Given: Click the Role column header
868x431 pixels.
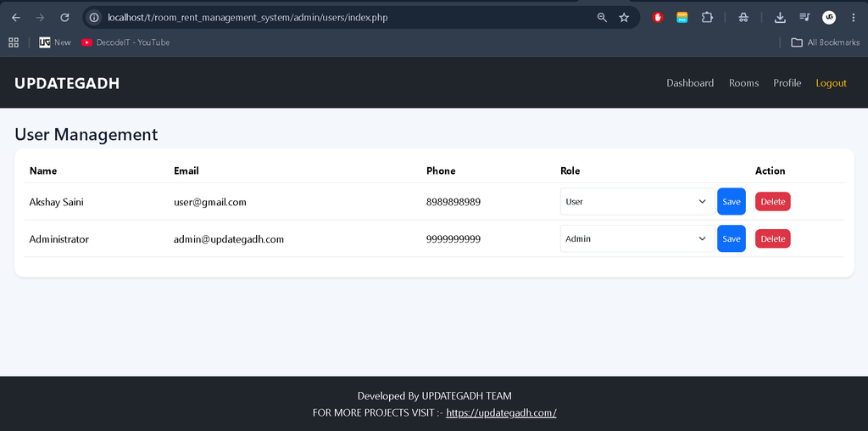Looking at the screenshot, I should (570, 171).
